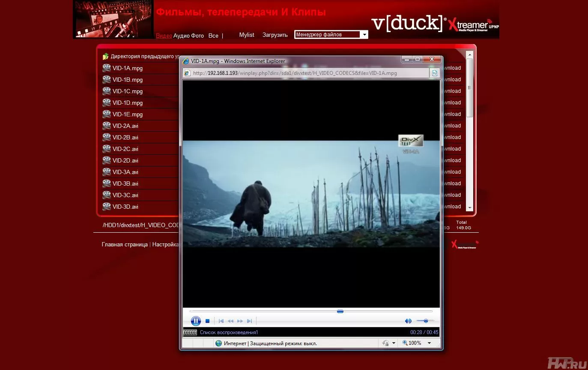Click the fast forward button in the player

pos(240,321)
